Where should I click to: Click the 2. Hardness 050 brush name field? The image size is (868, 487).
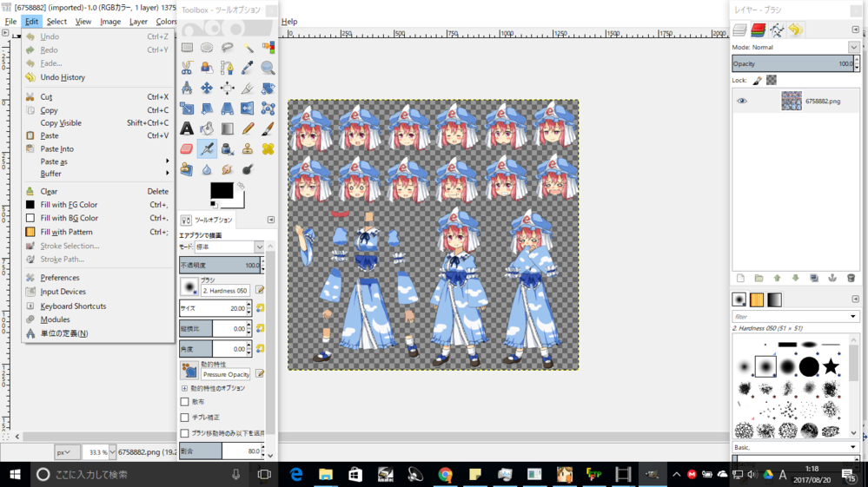pos(225,291)
